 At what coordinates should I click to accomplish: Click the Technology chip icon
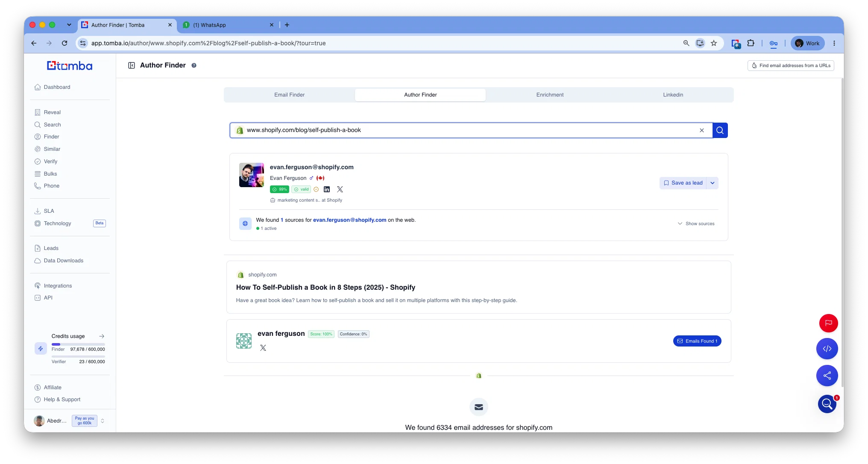click(38, 223)
